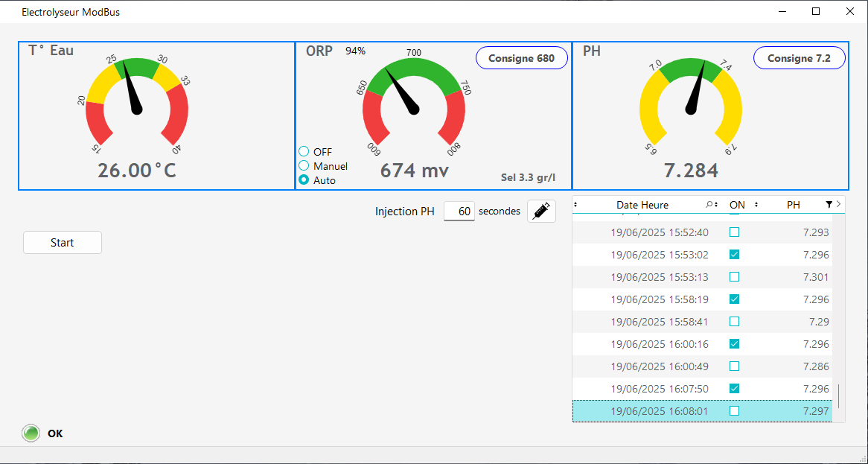Screen dimensions: 868x464
Task: Select the Auto mode radio button
Action: tap(304, 180)
